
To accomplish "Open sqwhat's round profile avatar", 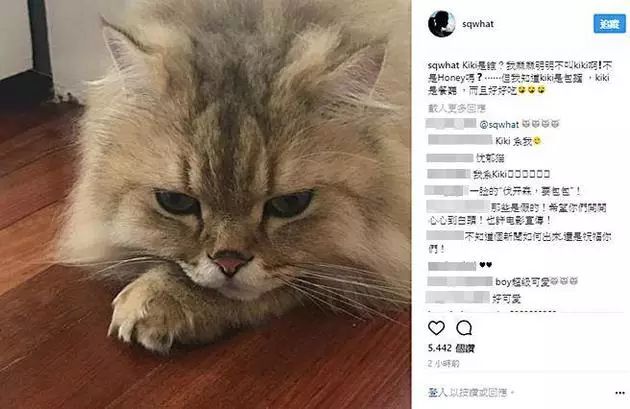I will (441, 24).
